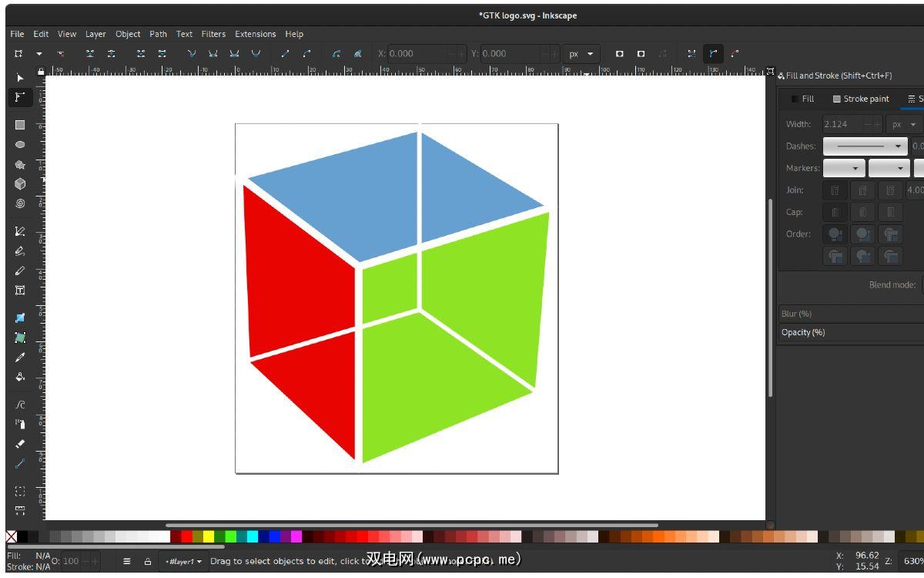Screen dimensions: 924x578
Task: Select the Ellipse tool
Action: [x=20, y=145]
